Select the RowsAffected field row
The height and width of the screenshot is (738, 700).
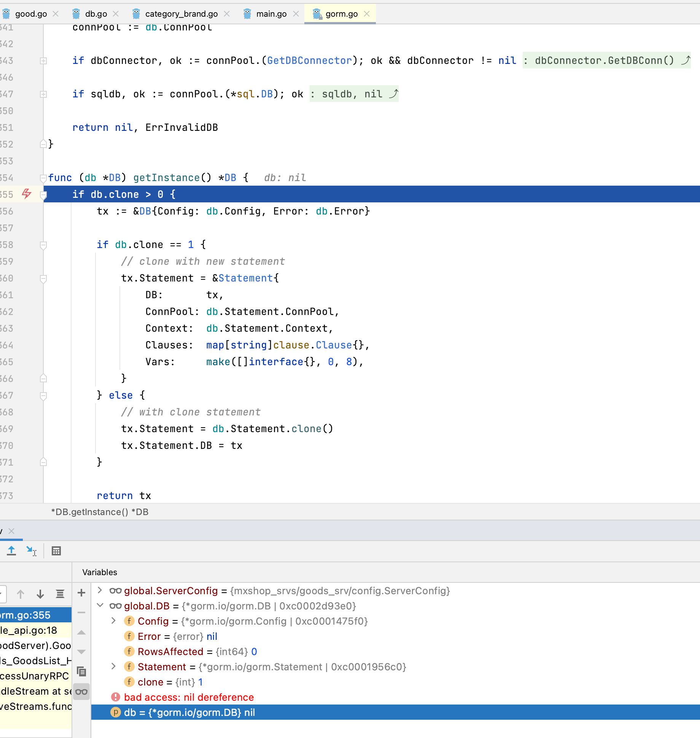click(396, 651)
